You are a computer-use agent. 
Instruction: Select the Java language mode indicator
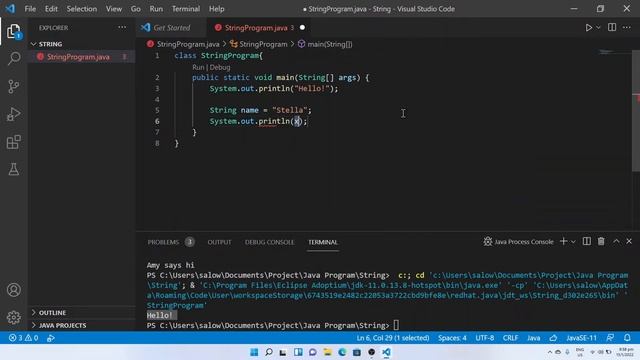pos(533,338)
